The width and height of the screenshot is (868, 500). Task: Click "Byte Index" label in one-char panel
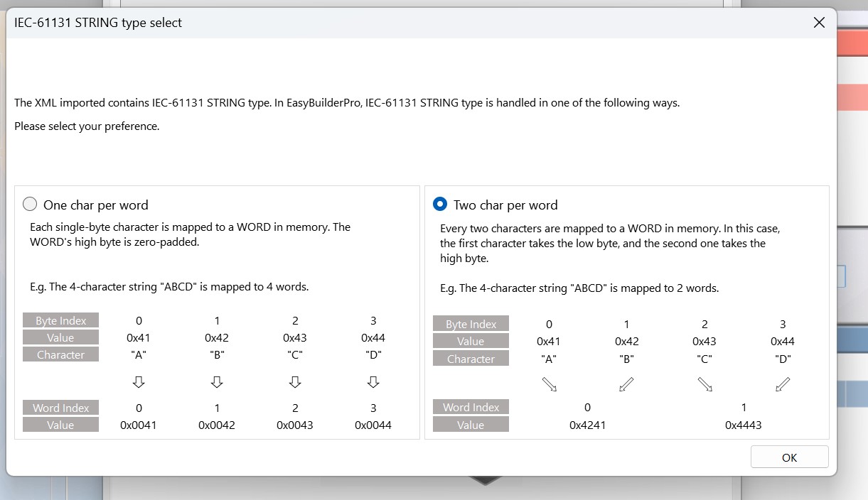pyautogui.click(x=60, y=321)
